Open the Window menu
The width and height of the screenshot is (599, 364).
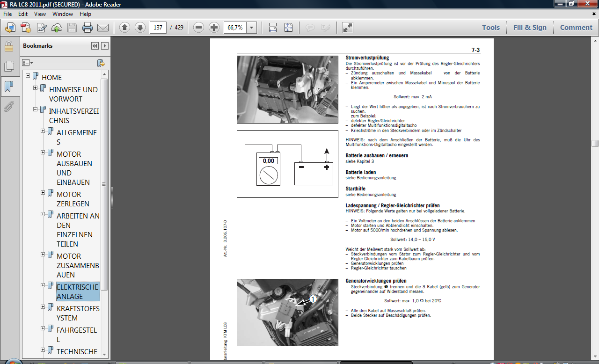point(62,14)
